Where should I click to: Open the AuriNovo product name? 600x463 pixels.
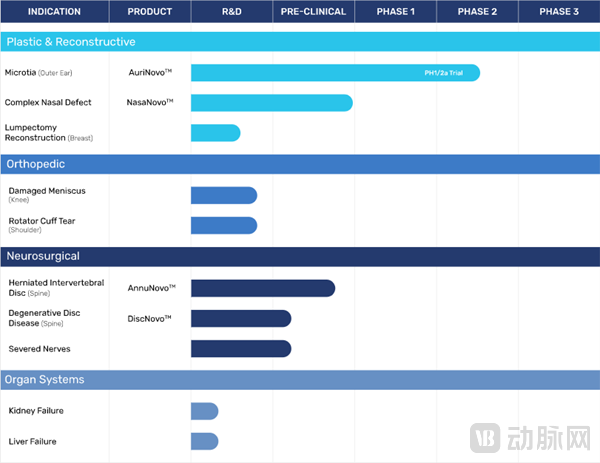tap(150, 73)
